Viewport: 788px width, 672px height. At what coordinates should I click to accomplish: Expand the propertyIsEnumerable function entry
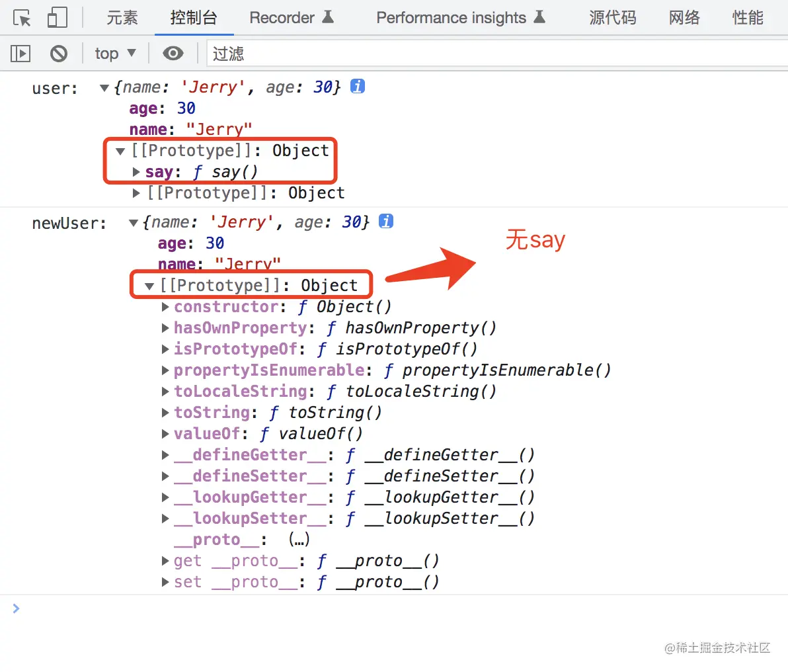pyautogui.click(x=165, y=370)
